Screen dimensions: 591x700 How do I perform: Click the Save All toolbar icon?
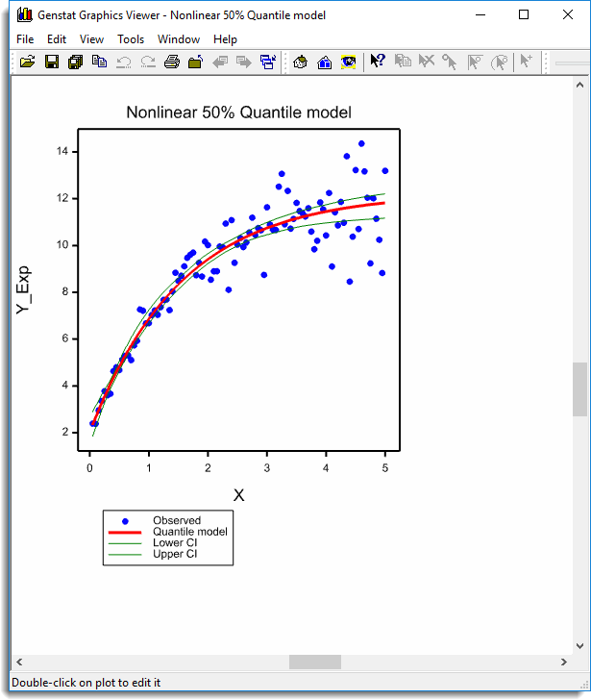(x=75, y=62)
